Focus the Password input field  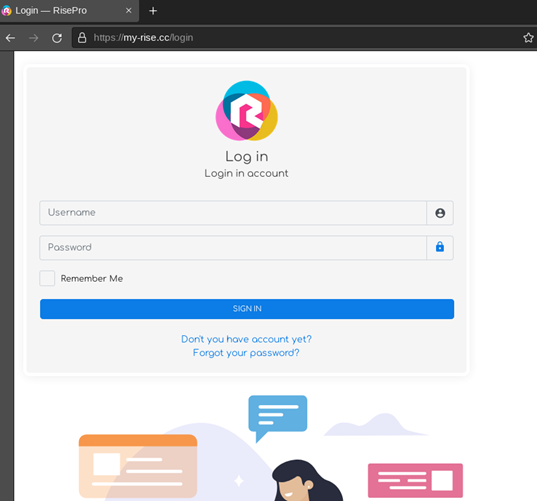(233, 248)
